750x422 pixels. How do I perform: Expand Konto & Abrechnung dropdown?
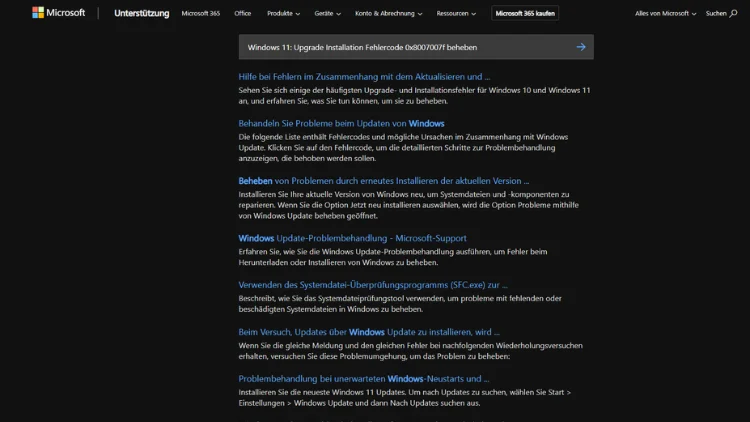(x=388, y=13)
